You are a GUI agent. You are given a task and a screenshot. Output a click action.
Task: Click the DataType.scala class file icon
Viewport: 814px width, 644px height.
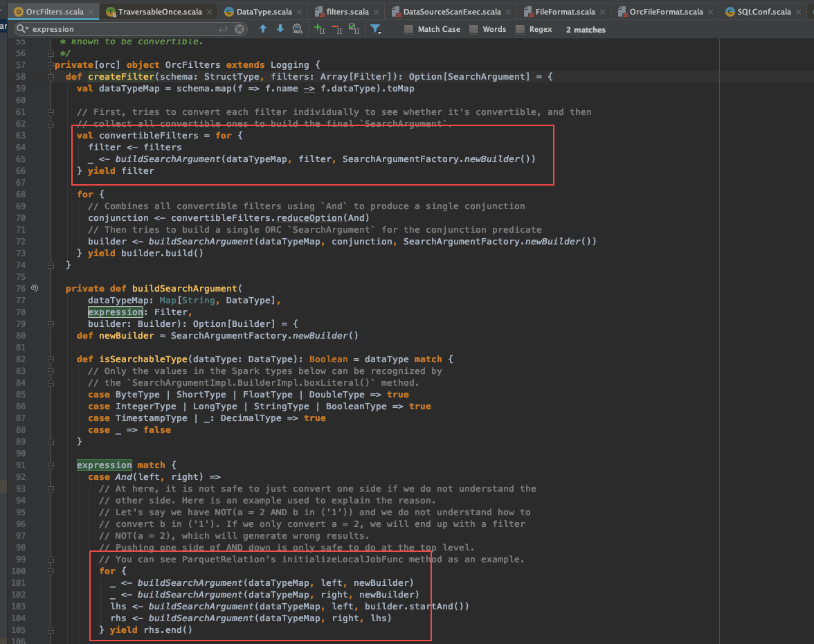coord(229,11)
